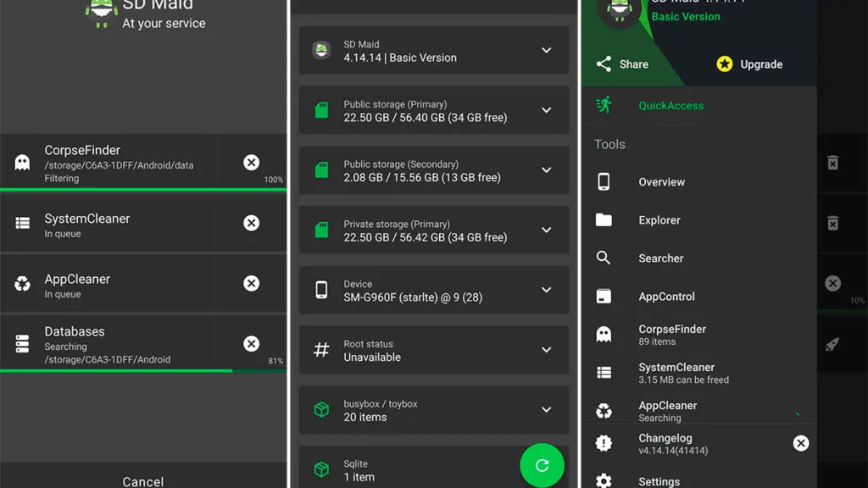Screen dimensions: 868x488
Task: Click the Public storage (Secondary) SD card icon
Action: (x=321, y=169)
